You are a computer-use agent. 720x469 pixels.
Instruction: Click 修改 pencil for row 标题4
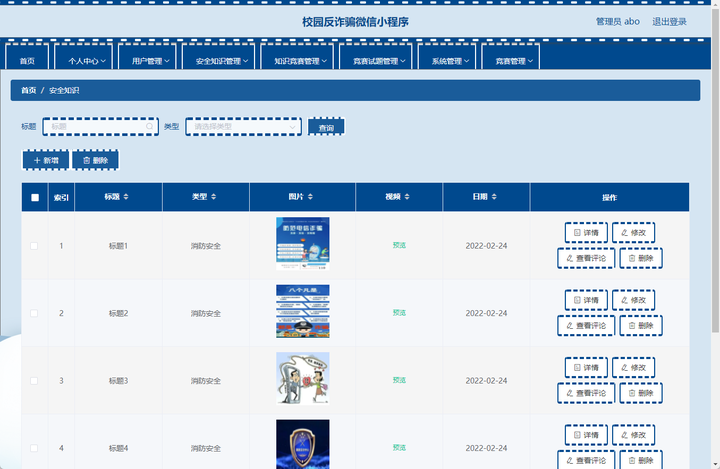pos(634,435)
